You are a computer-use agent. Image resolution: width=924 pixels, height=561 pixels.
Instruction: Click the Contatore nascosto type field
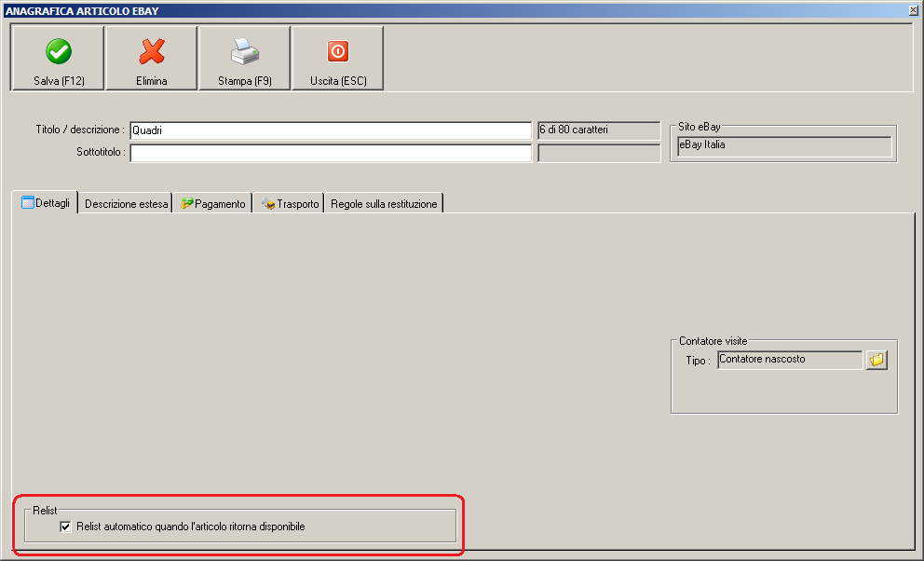coord(790,360)
